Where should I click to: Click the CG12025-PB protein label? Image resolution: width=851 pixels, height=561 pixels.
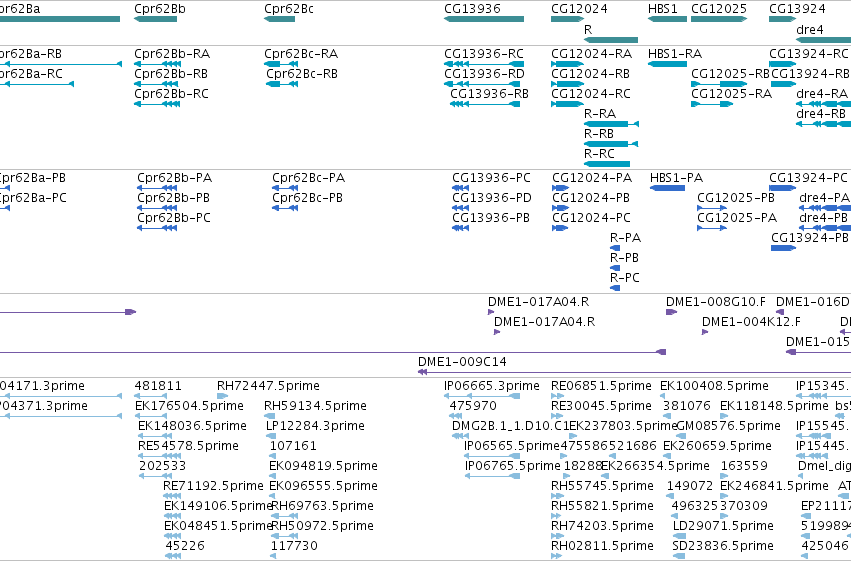coord(736,199)
